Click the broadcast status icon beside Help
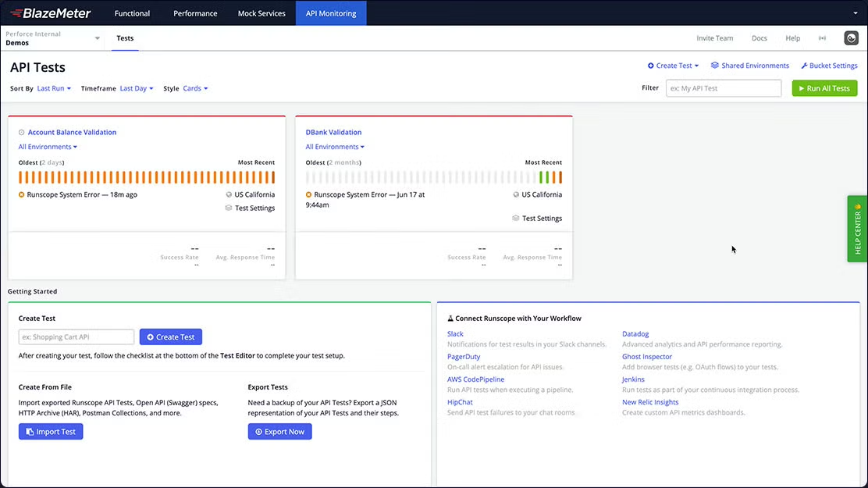This screenshot has height=488, width=868. coord(822,38)
